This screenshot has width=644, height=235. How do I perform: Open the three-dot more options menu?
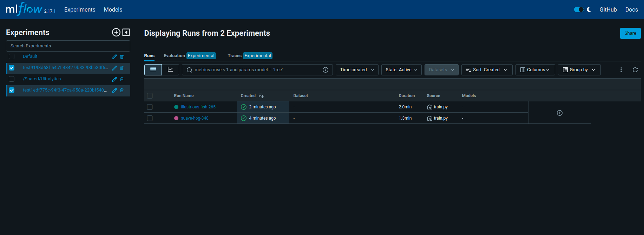tap(621, 70)
